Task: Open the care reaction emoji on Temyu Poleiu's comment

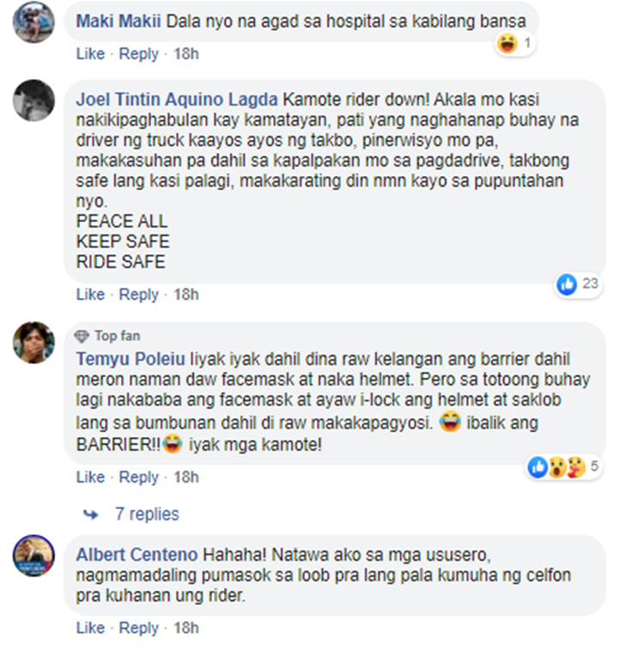Action: pyautogui.click(x=576, y=467)
